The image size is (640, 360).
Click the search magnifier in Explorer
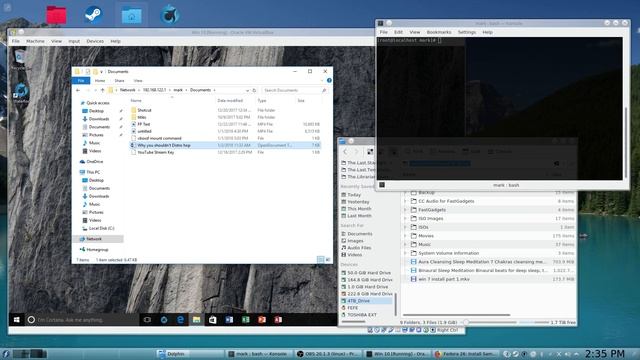324,90
